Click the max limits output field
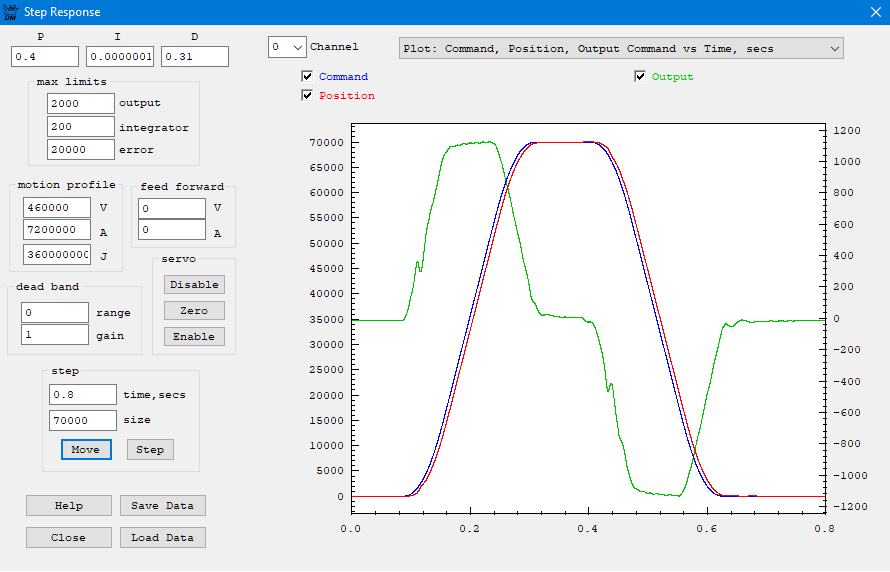Screen dimensions: 890x572 [81, 103]
